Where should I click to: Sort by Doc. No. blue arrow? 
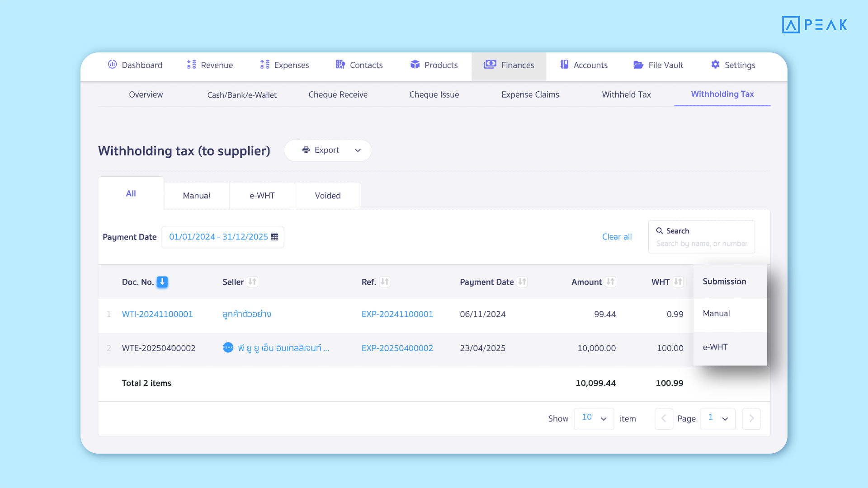click(162, 282)
